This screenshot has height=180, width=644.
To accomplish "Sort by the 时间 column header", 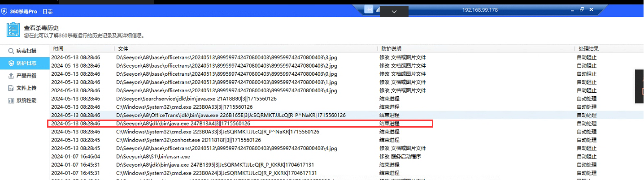I will (82, 49).
